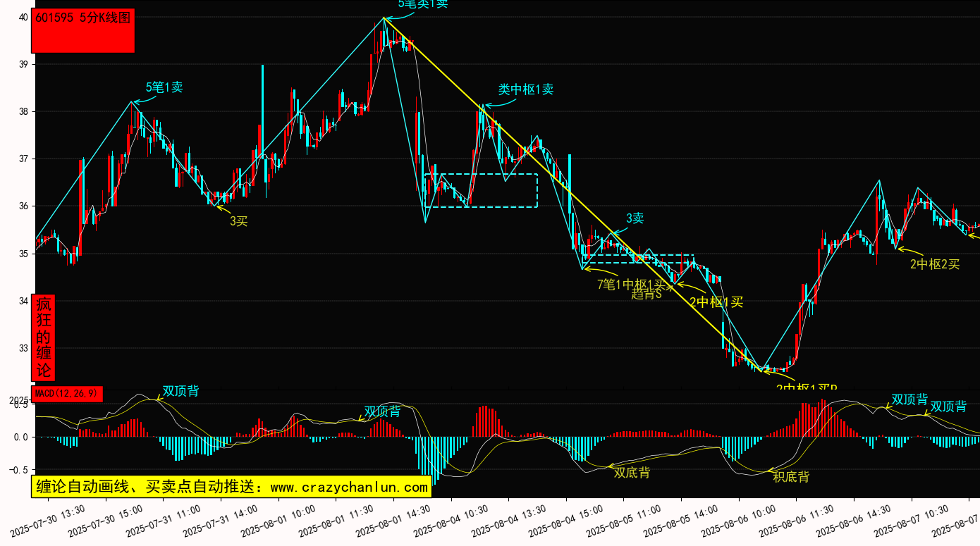Viewport: 980px width, 546px height.
Task: Click the 33 price level on the axis
Action: [x=23, y=348]
